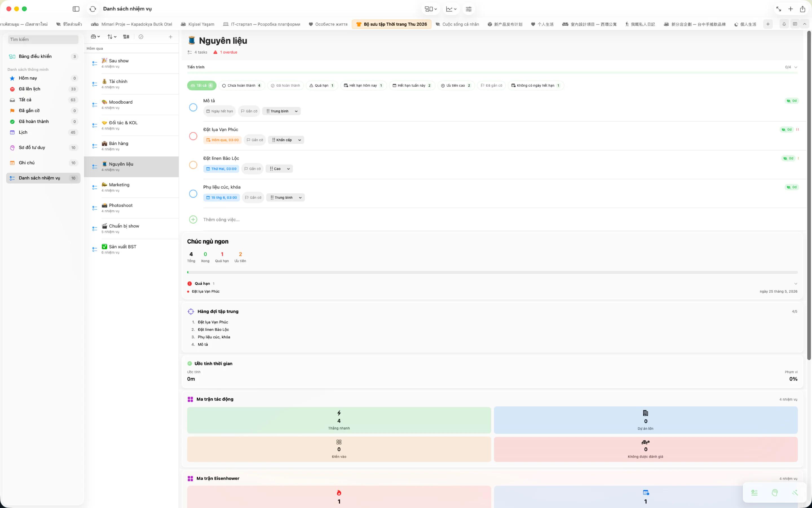
Task: Select the Tất cả filter chip
Action: pos(202,86)
